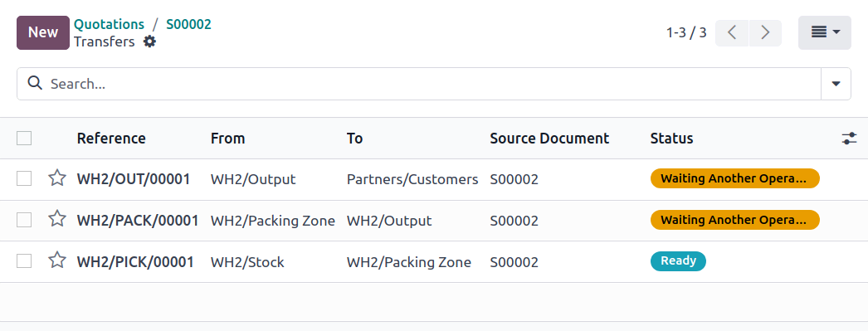The width and height of the screenshot is (868, 331).
Task: Star the WH2/OUT/00001 transfer
Action: tap(57, 178)
